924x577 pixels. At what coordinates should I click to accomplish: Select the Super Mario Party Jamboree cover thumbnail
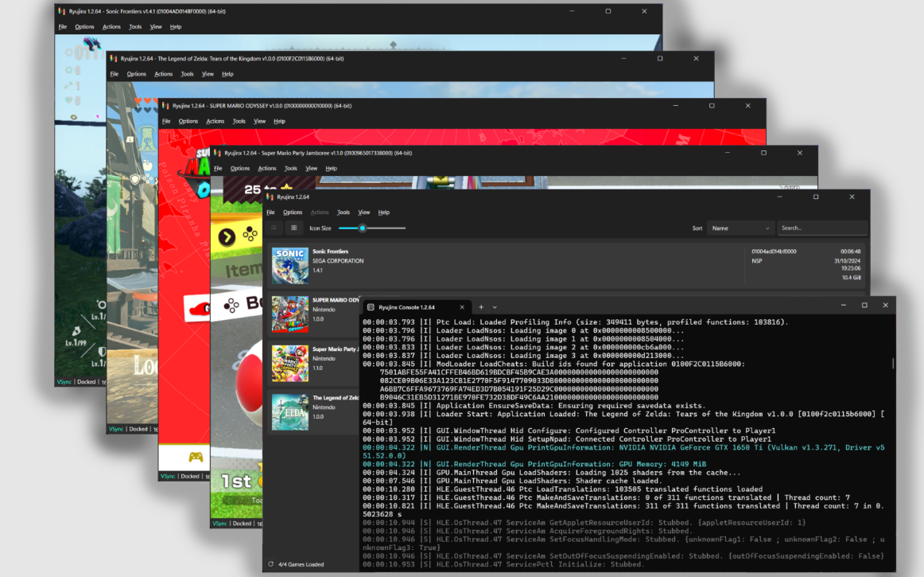pos(290,363)
